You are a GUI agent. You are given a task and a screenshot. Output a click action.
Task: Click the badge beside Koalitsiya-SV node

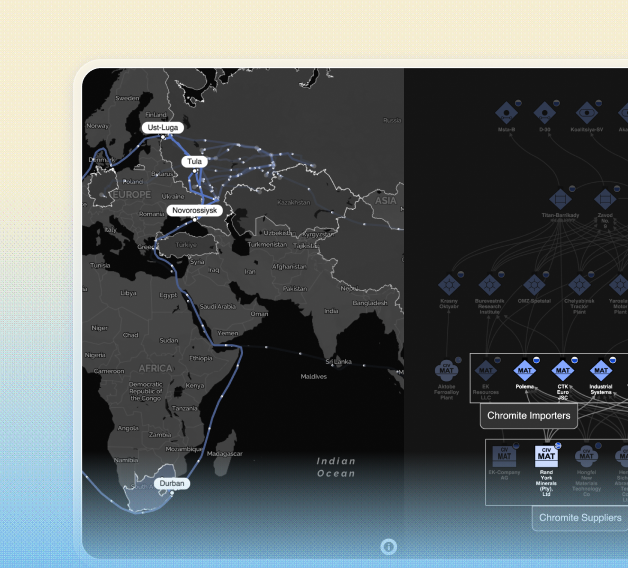(x=598, y=103)
